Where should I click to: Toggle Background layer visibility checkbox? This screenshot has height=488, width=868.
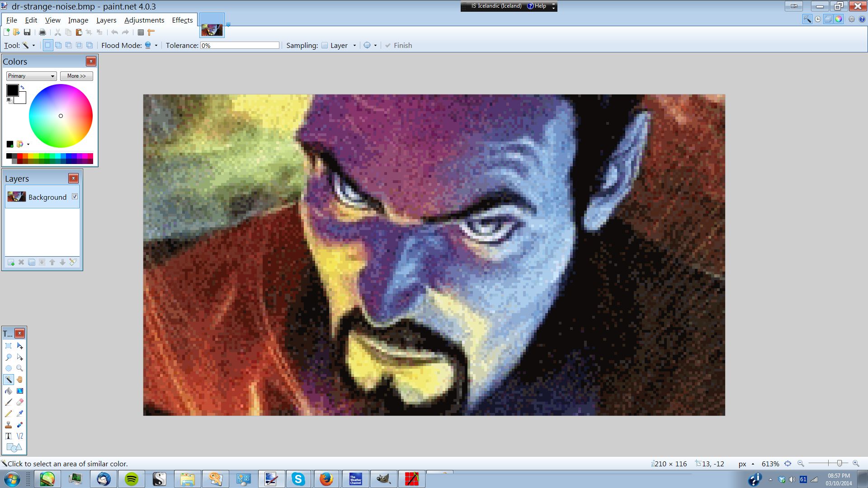coord(75,197)
